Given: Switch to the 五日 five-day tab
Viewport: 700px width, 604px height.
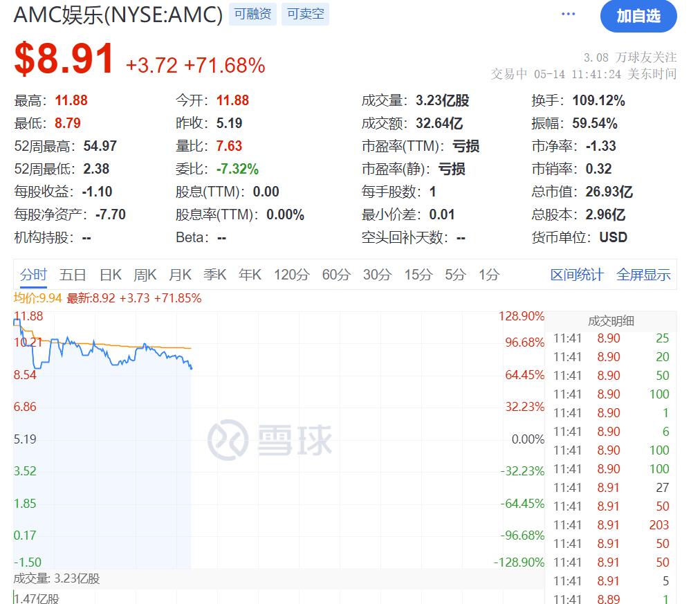Looking at the screenshot, I should [x=73, y=275].
